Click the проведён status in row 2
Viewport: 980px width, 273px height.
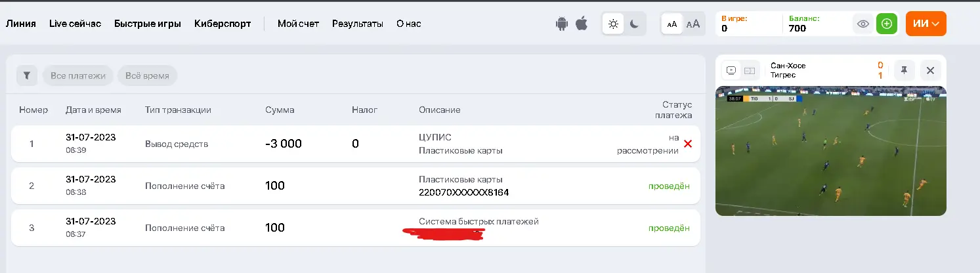click(669, 186)
